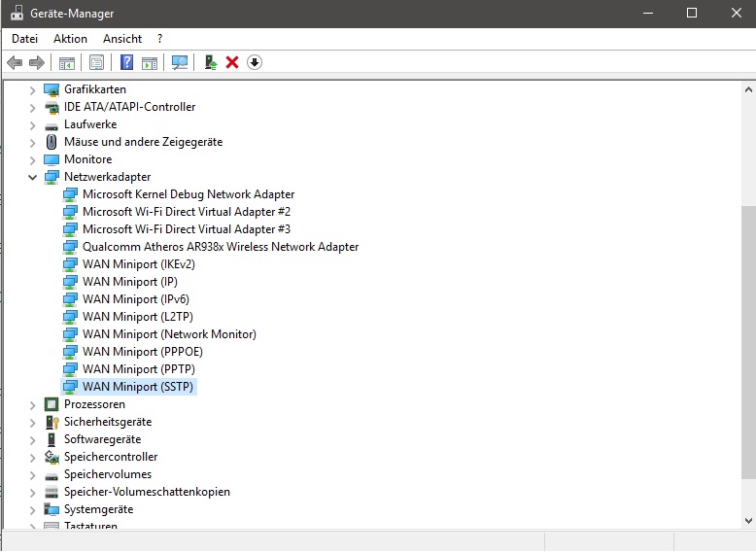Screen dimensions: 756x553
Task: Expand the Grafikkarten node
Action: 32,90
